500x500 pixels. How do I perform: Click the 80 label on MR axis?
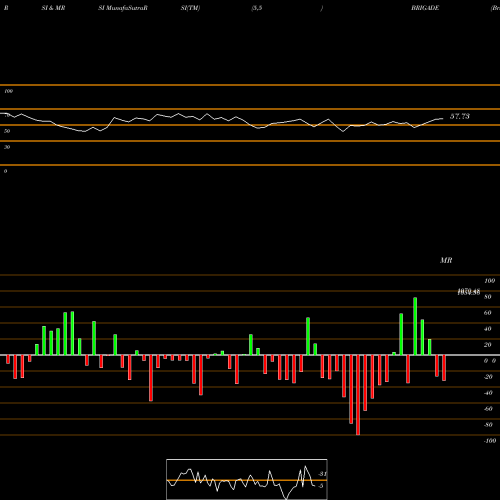(488, 297)
